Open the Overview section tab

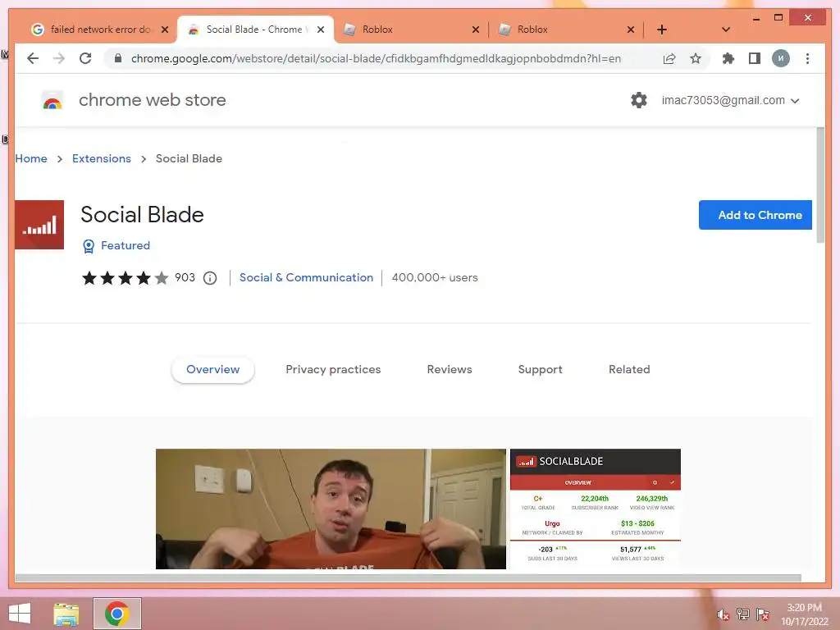coord(212,370)
